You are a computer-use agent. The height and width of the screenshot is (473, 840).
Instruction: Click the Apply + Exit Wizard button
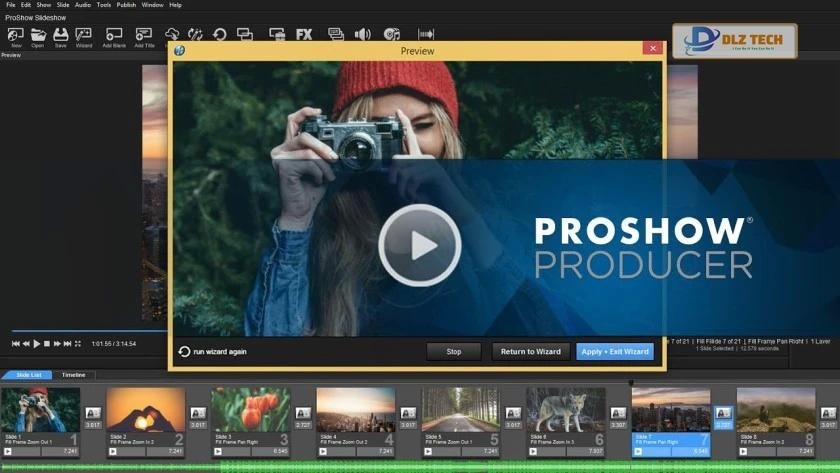pos(615,351)
